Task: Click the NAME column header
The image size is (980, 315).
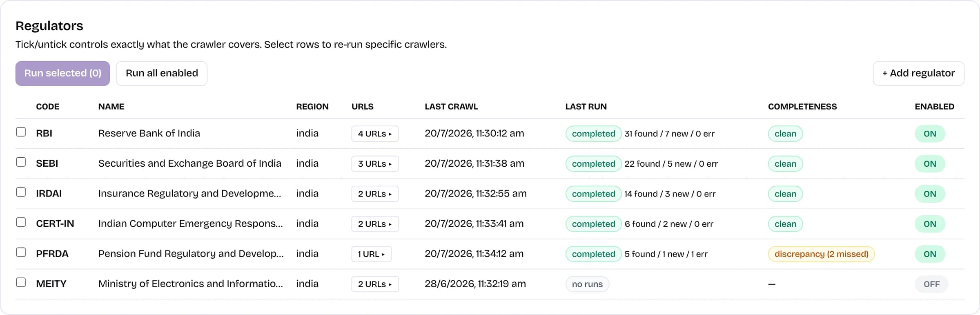Action: pyautogui.click(x=111, y=107)
